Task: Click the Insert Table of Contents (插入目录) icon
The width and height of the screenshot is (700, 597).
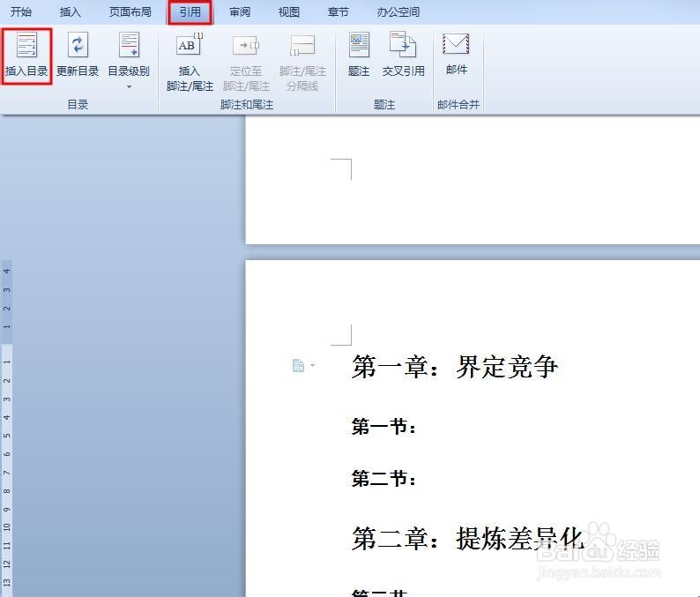Action: click(x=26, y=45)
